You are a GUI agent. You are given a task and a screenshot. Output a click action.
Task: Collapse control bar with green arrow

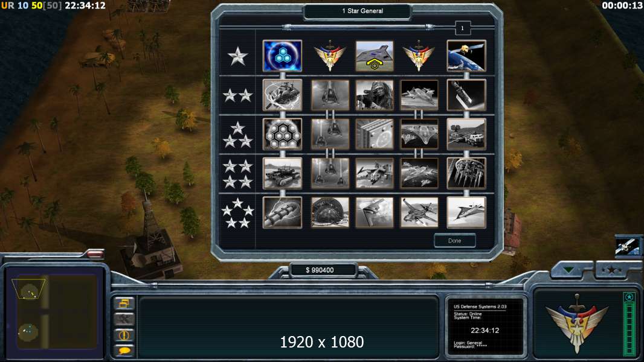point(569,270)
